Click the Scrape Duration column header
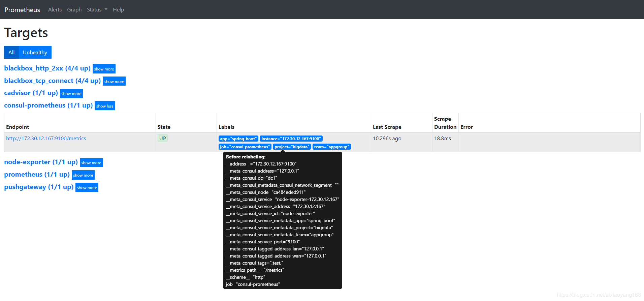This screenshot has height=301, width=644. click(445, 123)
